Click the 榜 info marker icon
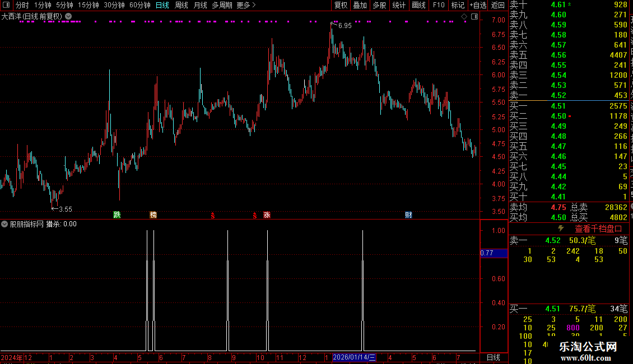The image size is (633, 364). pos(153,214)
